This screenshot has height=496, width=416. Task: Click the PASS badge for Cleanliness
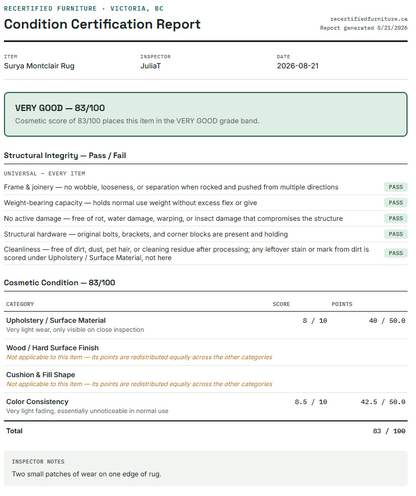coord(395,253)
